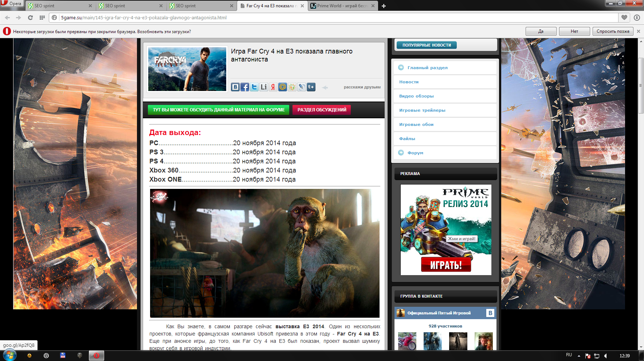Click 'Жми и играй!' ad label

462,239
